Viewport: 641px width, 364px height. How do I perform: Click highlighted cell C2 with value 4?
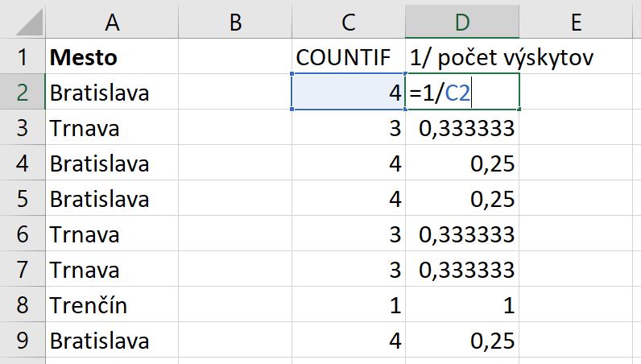(x=349, y=92)
